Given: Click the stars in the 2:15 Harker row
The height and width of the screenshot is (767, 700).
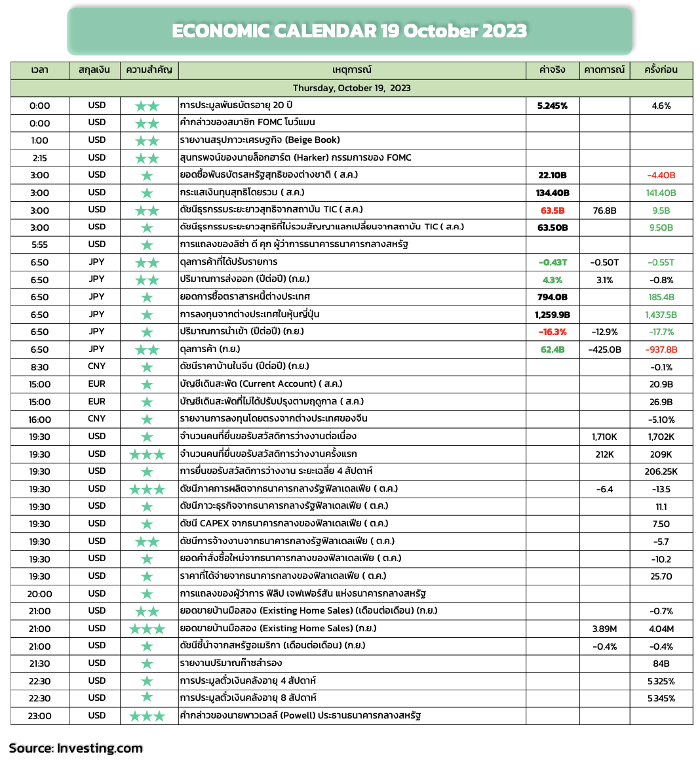Looking at the screenshot, I should (147, 159).
